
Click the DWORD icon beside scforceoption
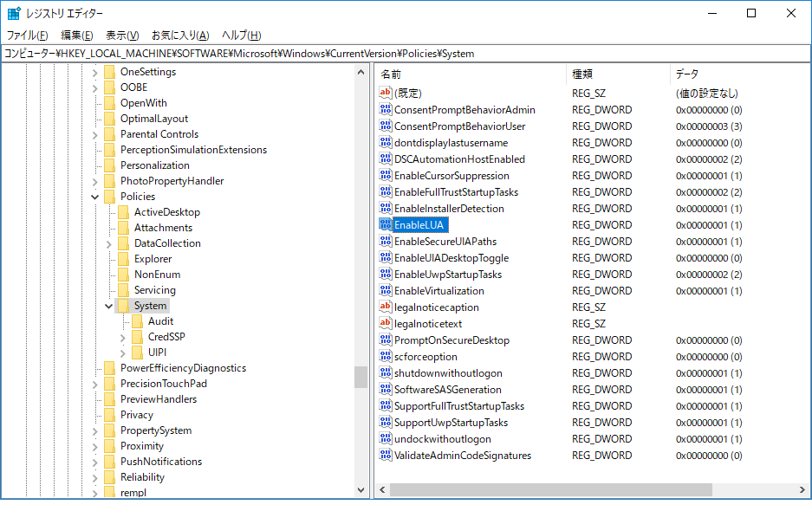pos(386,356)
